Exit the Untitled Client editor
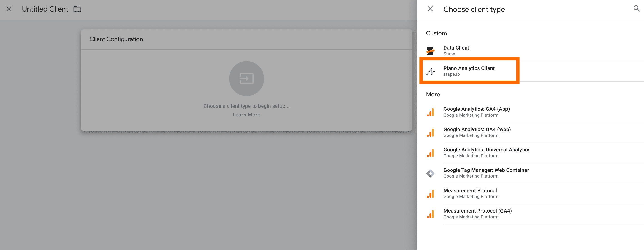 click(9, 9)
